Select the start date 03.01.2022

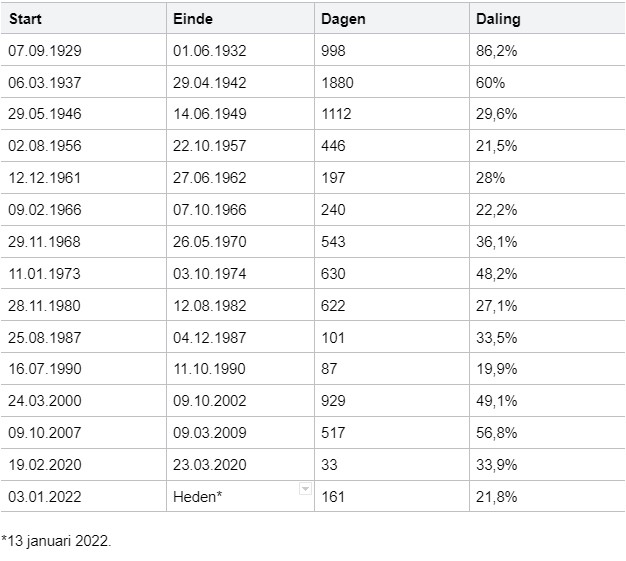(83, 496)
